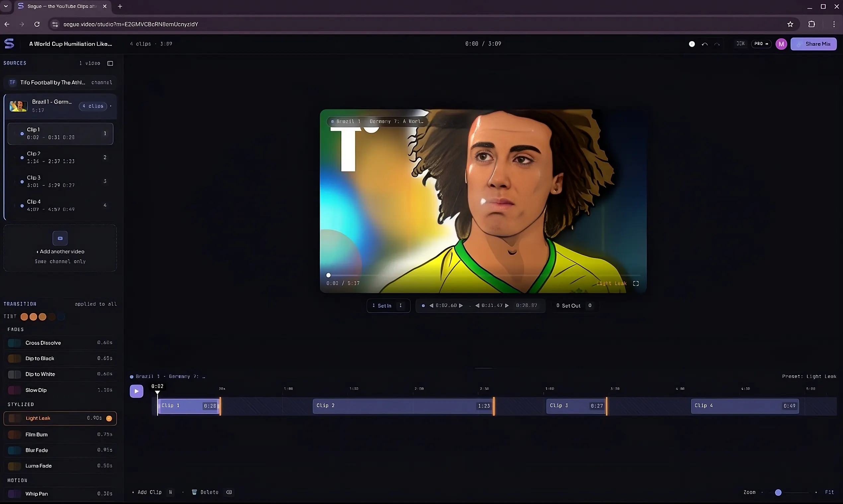This screenshot has height=504, width=843.
Task: Nudge the out-point 0:31.47 forward with the right arrow
Action: pyautogui.click(x=507, y=305)
